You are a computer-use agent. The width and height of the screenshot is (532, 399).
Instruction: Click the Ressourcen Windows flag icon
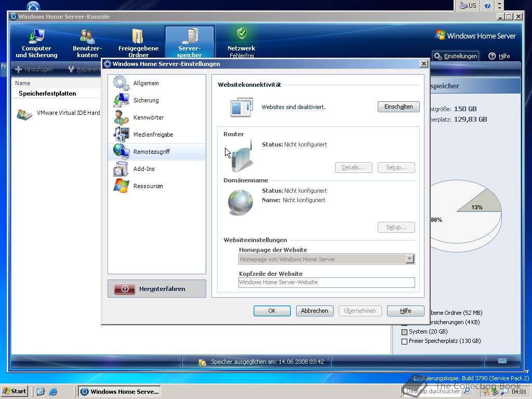[x=121, y=186]
